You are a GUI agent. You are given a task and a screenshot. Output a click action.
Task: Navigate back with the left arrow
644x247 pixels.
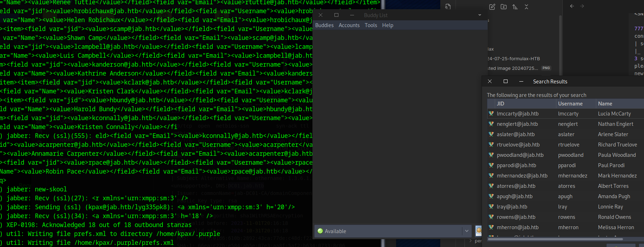(x=572, y=6)
